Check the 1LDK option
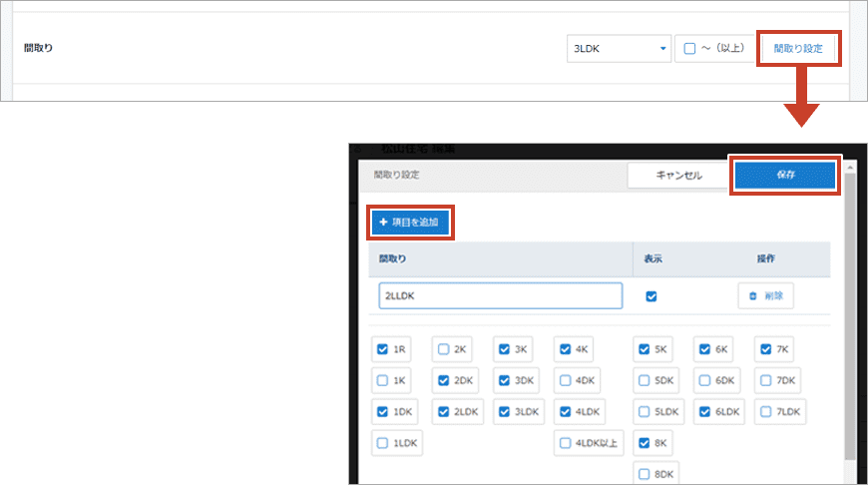The height and width of the screenshot is (485, 868). coord(383,442)
